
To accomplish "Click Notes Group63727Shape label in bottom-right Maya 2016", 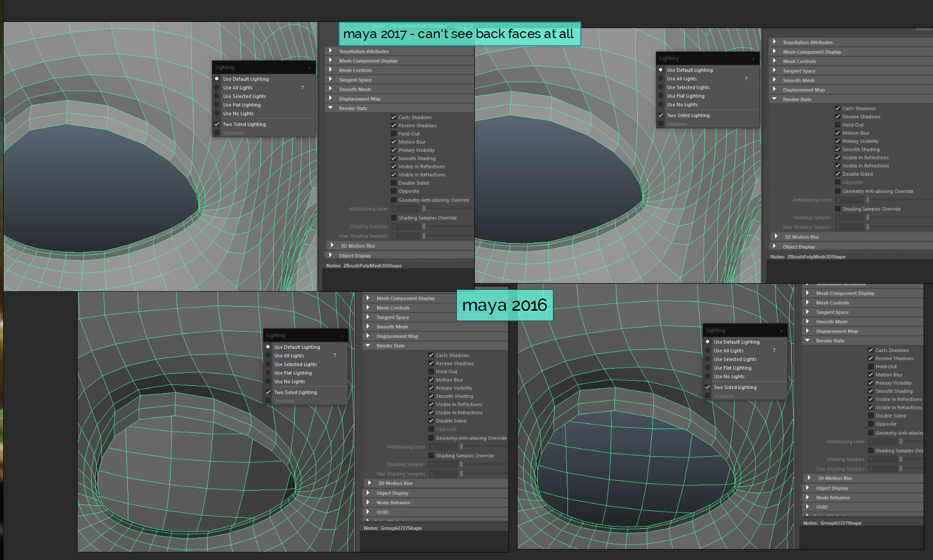I will [832, 523].
